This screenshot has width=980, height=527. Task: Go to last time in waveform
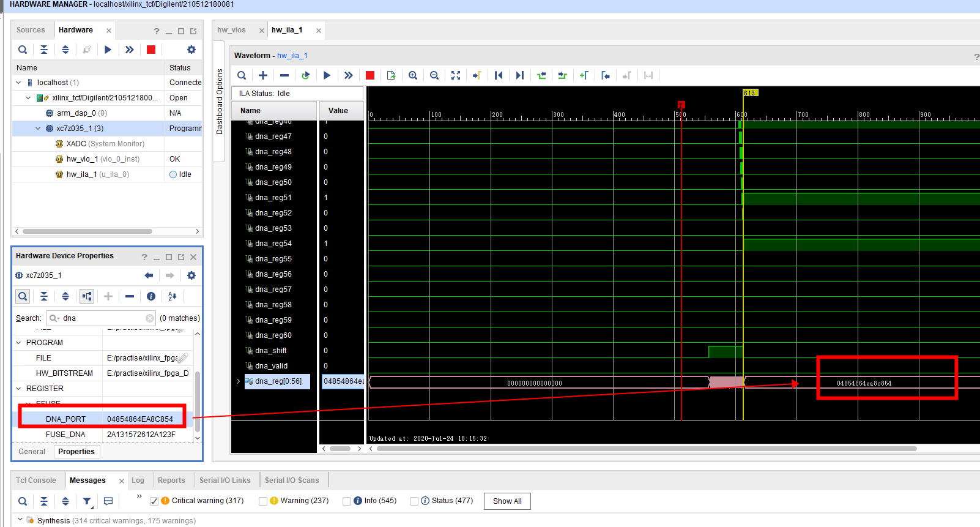(x=520, y=75)
